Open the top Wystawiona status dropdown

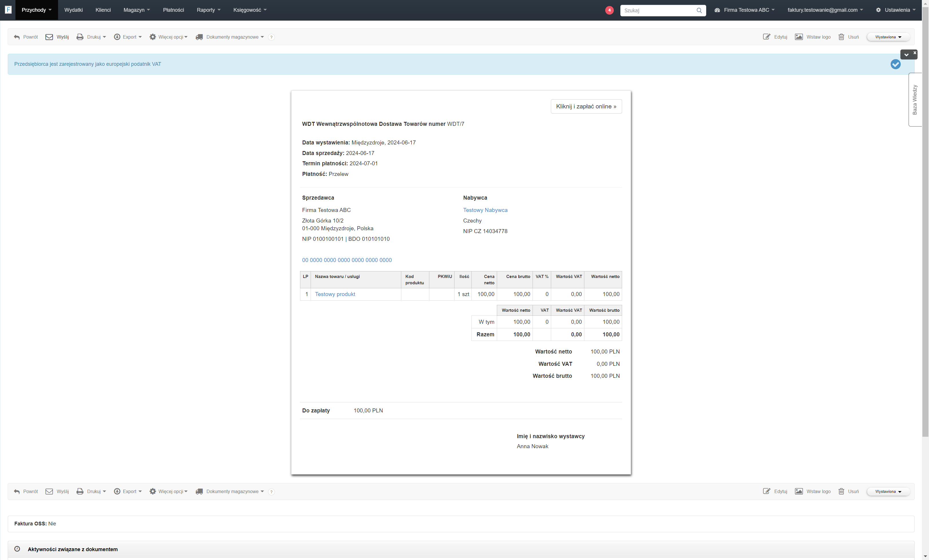pos(888,37)
